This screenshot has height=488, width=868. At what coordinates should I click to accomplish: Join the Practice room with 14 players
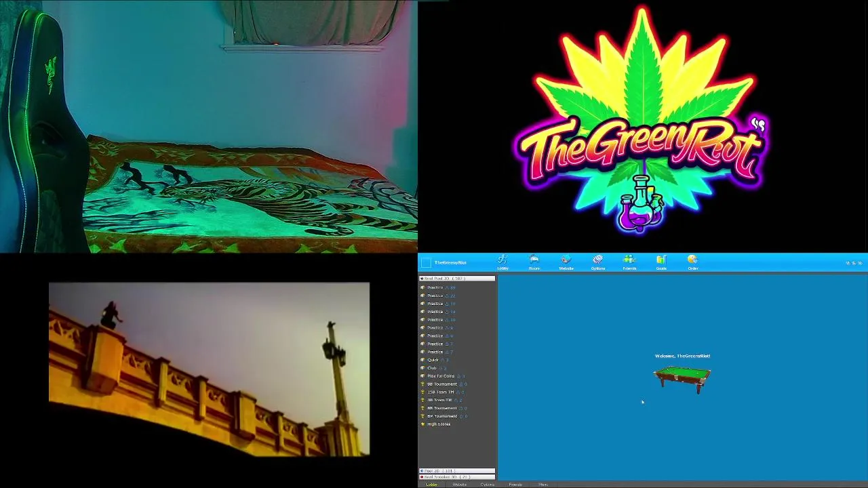coord(439,312)
